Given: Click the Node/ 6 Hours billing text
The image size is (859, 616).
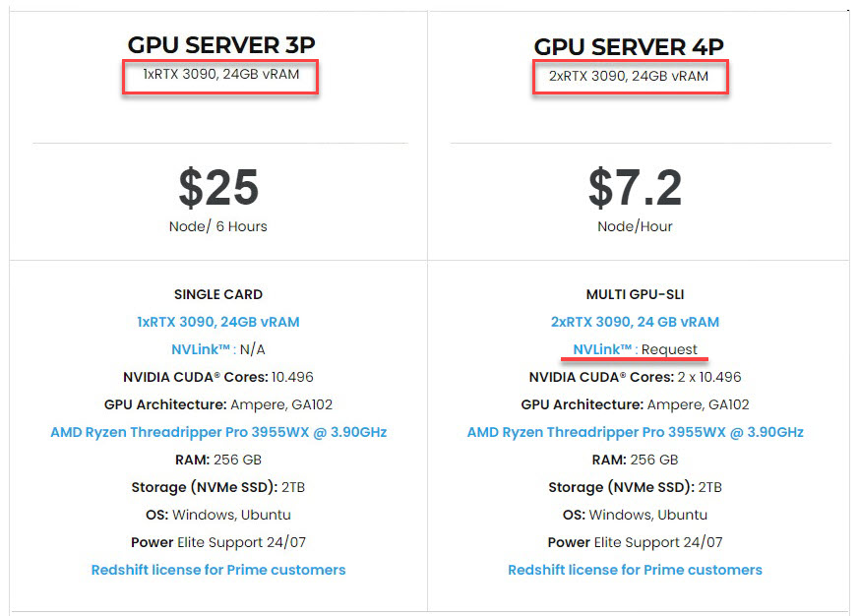Looking at the screenshot, I should [x=218, y=226].
